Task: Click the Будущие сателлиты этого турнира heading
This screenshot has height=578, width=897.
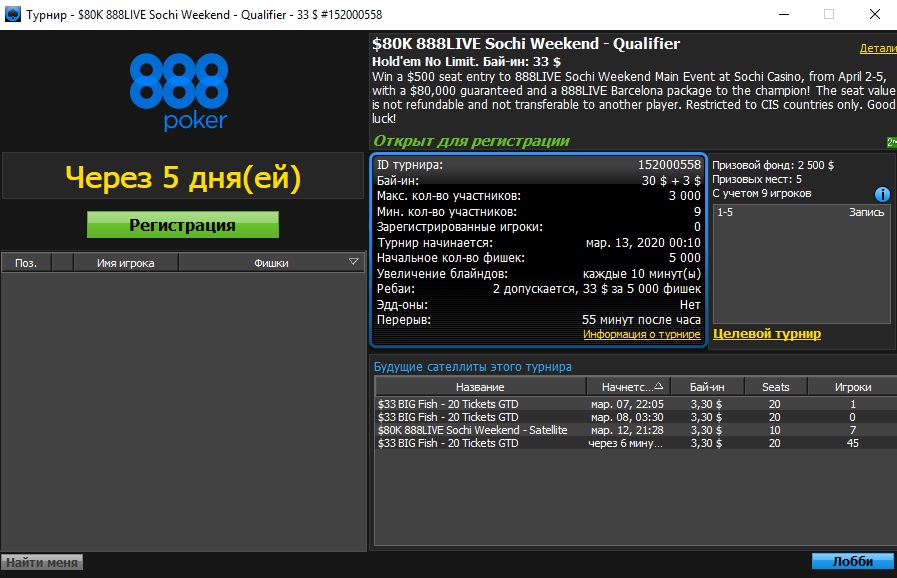Action: click(x=473, y=367)
